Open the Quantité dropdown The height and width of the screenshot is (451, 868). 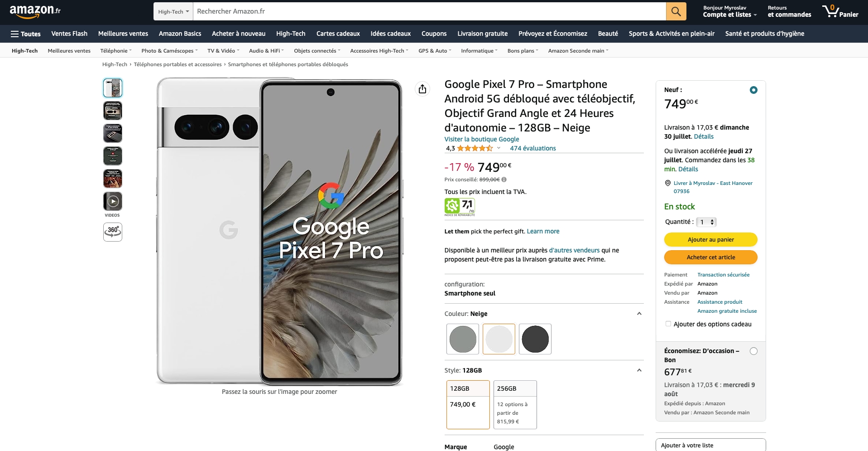[706, 222]
